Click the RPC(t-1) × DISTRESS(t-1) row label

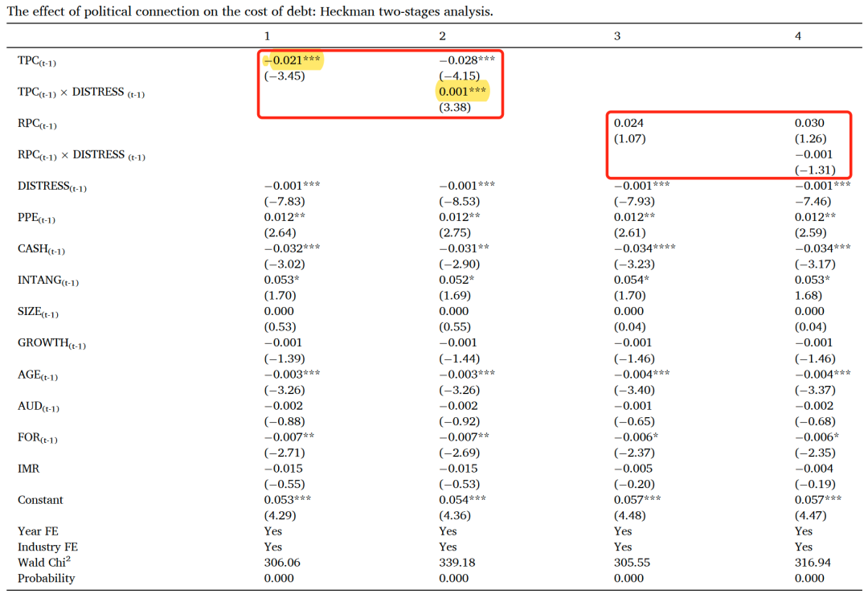click(81, 155)
